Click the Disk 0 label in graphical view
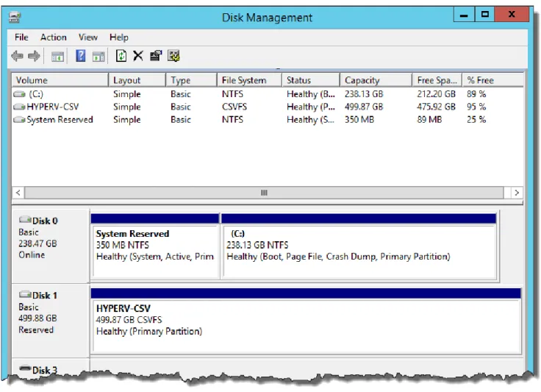Screen dimensions: 541x392 point(45,221)
